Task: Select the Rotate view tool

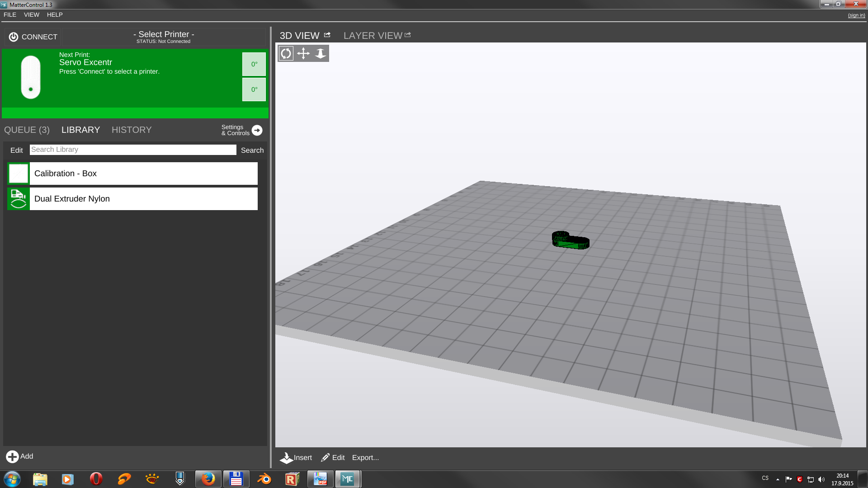Action: 286,53
